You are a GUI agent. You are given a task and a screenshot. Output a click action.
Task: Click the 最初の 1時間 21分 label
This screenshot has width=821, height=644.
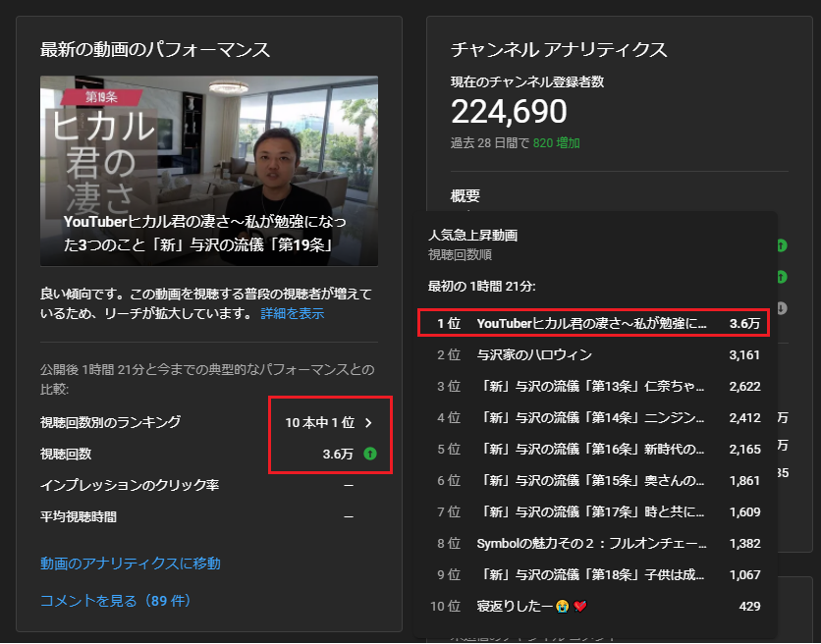click(482, 287)
